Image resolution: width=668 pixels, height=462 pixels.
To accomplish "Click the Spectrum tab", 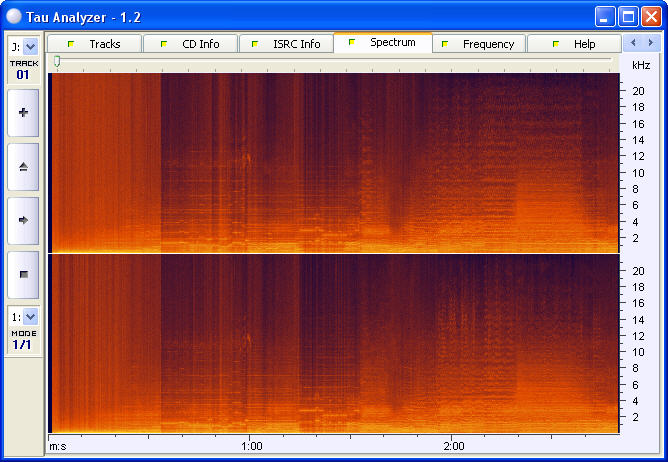I will [x=383, y=43].
